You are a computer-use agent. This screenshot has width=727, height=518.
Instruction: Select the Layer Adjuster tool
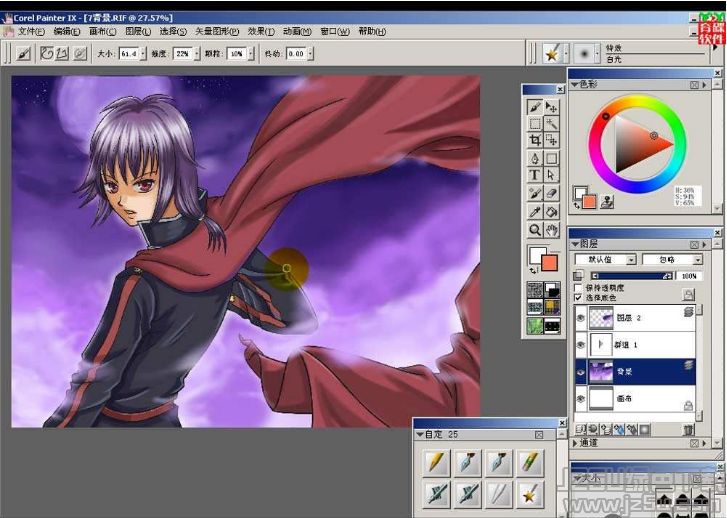click(x=551, y=107)
